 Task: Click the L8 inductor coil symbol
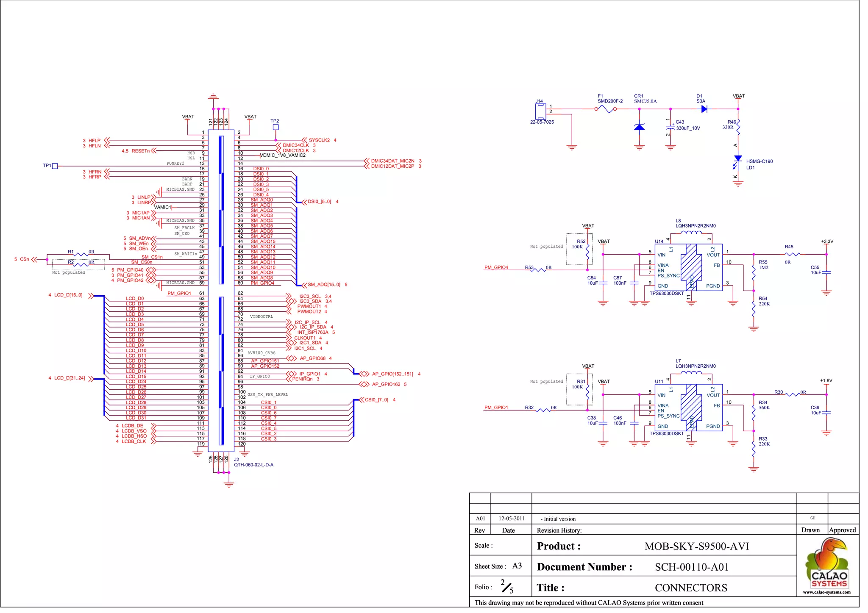(x=692, y=233)
